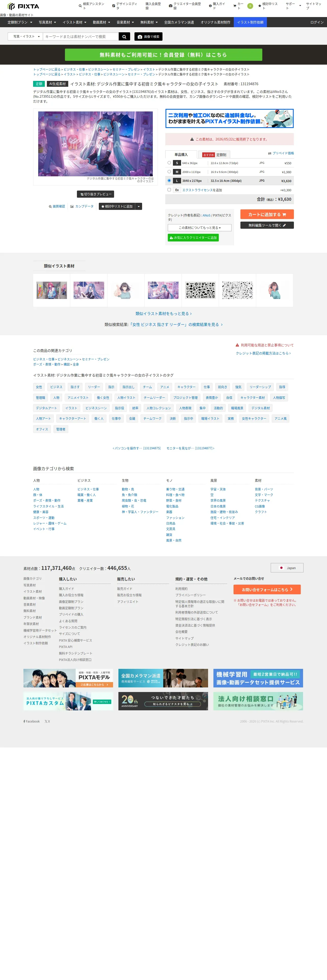Image resolution: width=327 pixels, height=980 pixels.
Task: Open image search with the camera icon
Action: point(148,37)
